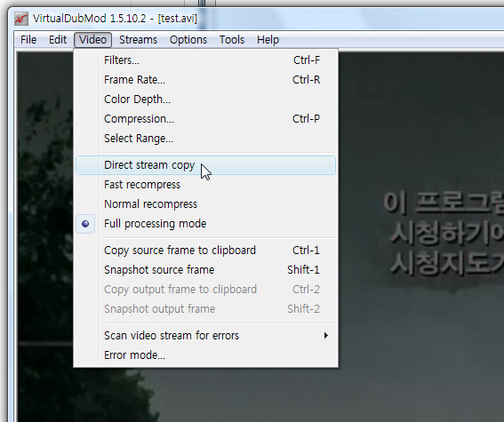Image resolution: width=504 pixels, height=422 pixels.
Task: Expand Scan video stream for errors submenu
Action: 205,336
